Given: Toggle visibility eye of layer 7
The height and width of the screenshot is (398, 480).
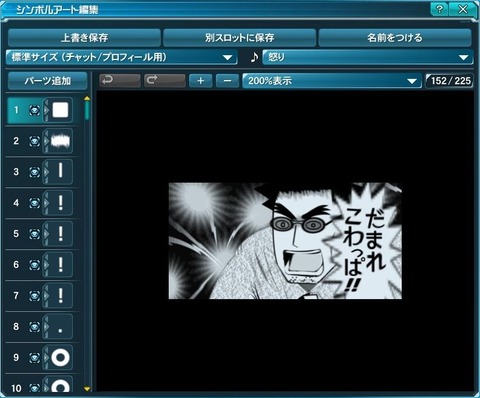Looking at the screenshot, I should pyautogui.click(x=34, y=296).
